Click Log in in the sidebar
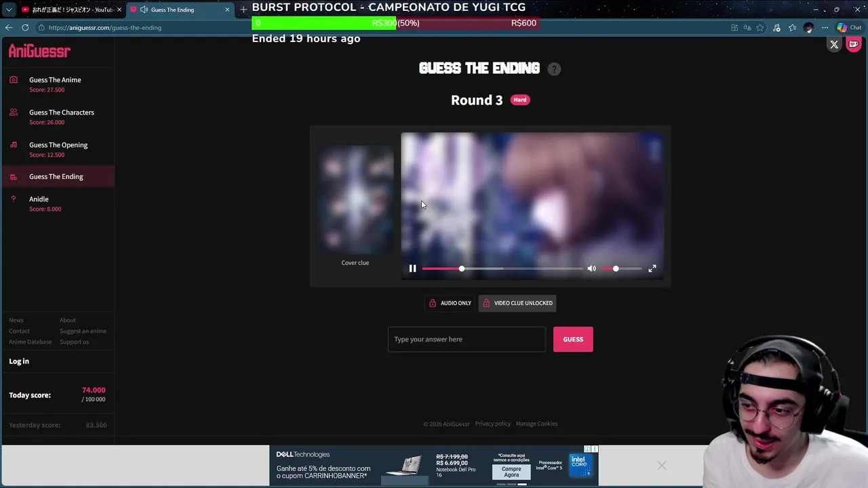Screen dimensions: 868x488 (x=19, y=361)
